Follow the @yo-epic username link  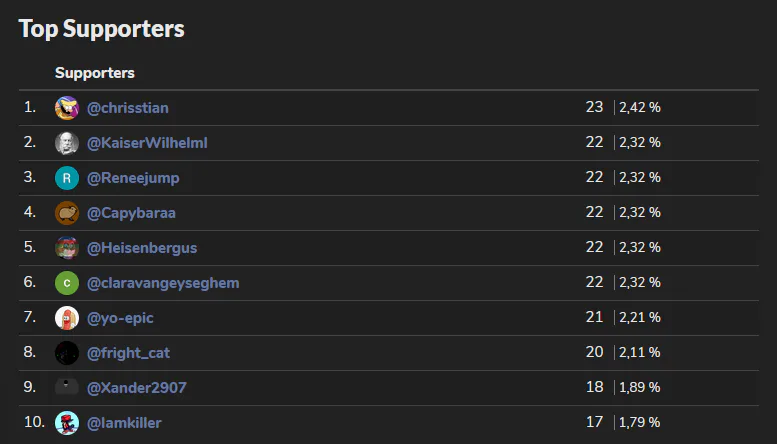click(120, 318)
